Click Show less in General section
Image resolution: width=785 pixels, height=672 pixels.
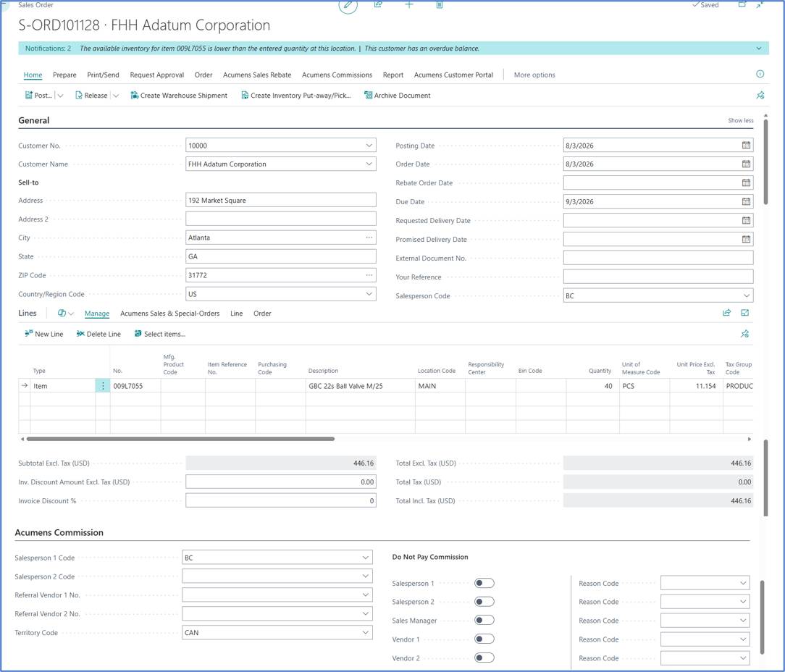tap(740, 120)
